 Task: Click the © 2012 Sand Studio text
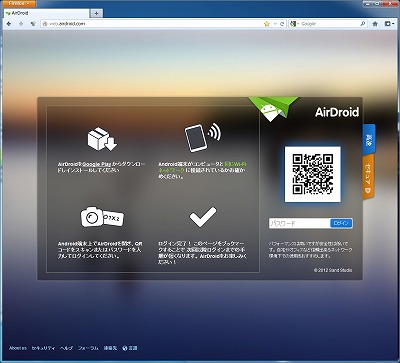pos(333,270)
